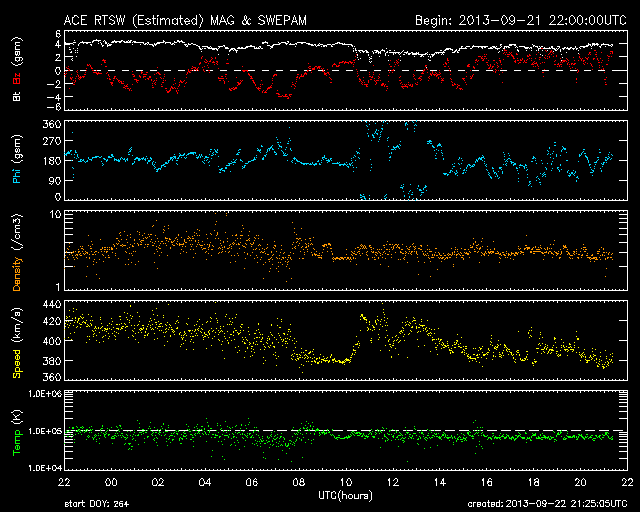Click the 00 hour tick on time axis
Viewport: 640px width, 512px height.
tap(110, 482)
